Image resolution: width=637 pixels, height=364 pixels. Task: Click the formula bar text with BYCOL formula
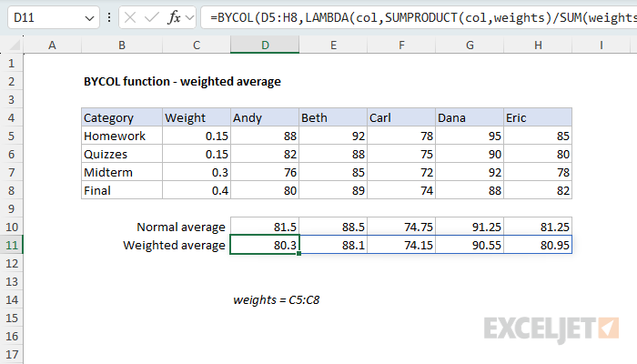(x=422, y=17)
